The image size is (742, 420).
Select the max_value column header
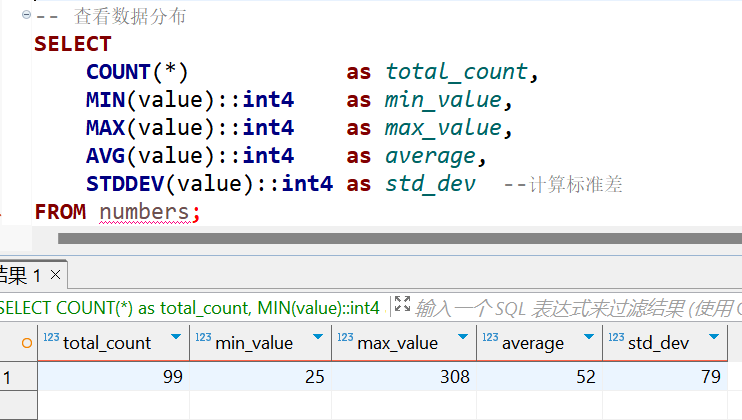click(404, 343)
